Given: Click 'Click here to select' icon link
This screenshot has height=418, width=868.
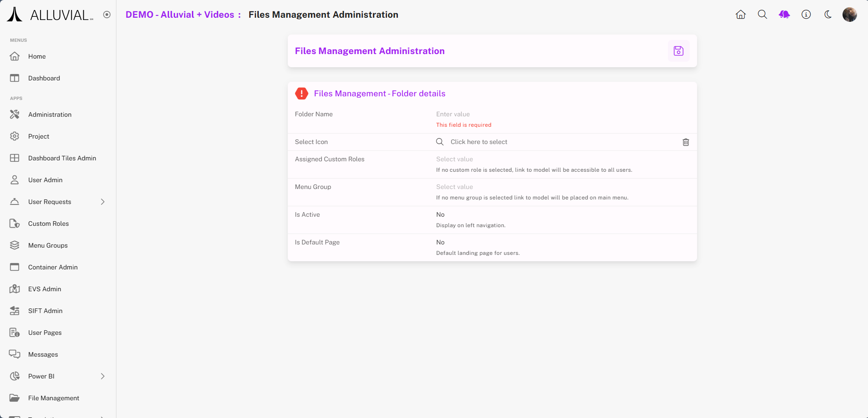Looking at the screenshot, I should (478, 142).
